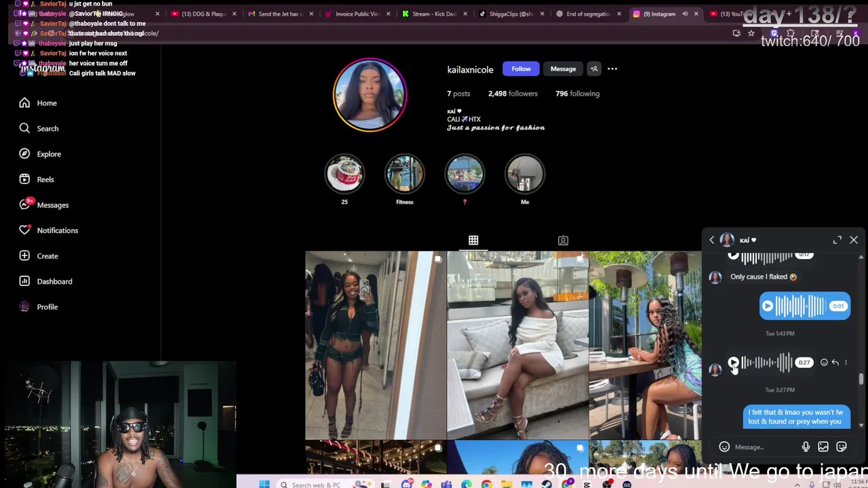Open the pin-emoji story highlight
Image resolution: width=868 pixels, height=488 pixels.
click(465, 174)
